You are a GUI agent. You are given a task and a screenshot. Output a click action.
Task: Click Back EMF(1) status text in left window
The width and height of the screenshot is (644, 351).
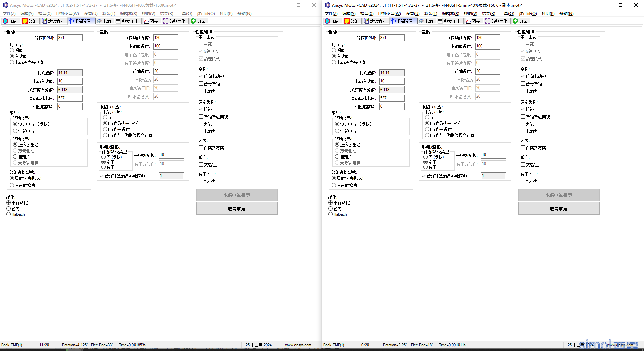(12, 345)
